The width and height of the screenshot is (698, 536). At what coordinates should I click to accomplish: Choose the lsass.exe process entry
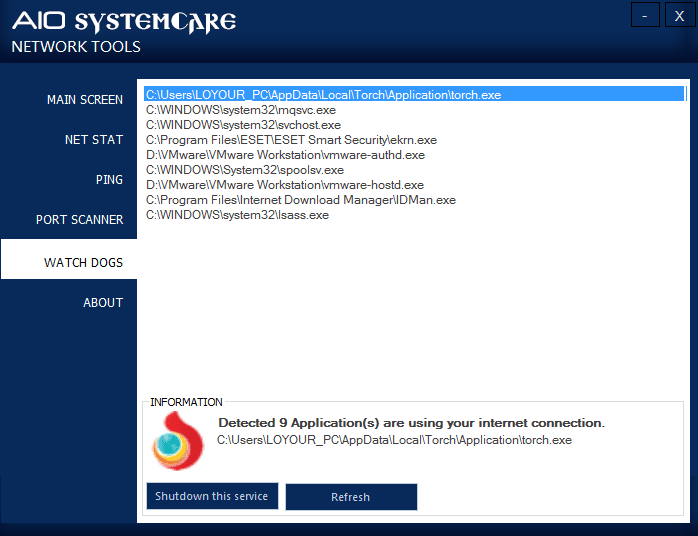(237, 215)
